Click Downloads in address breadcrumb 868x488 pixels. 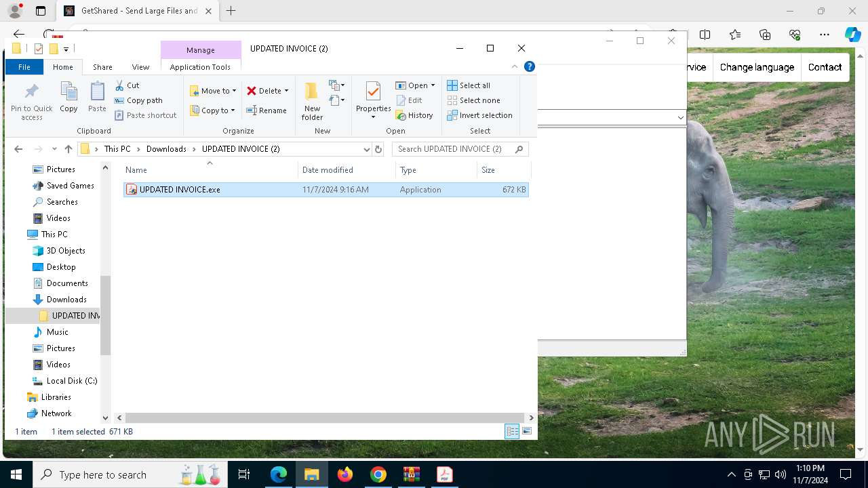click(166, 149)
